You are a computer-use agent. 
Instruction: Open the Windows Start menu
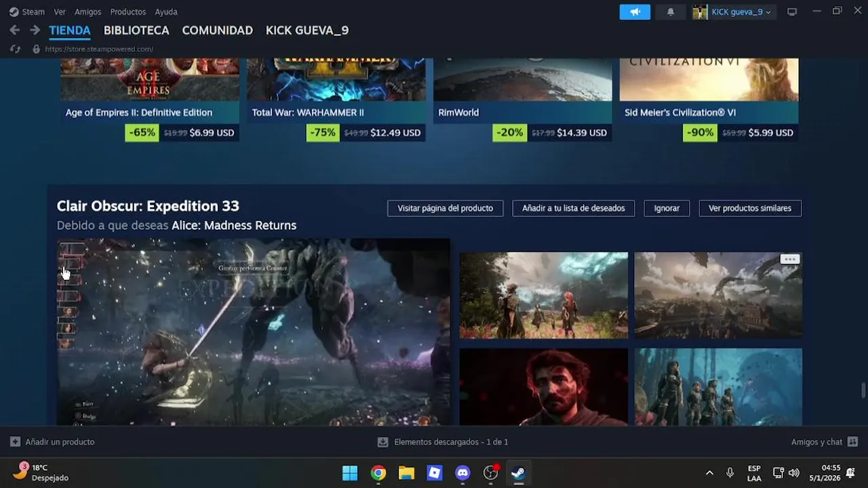[350, 472]
